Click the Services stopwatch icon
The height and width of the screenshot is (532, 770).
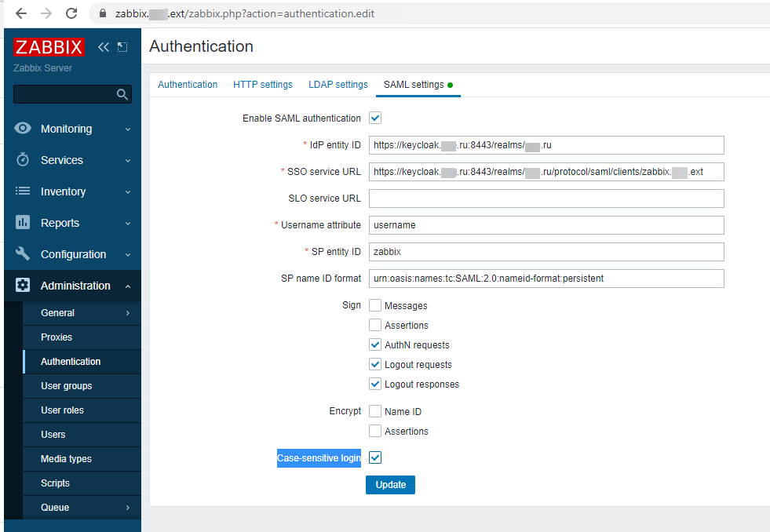tap(23, 160)
